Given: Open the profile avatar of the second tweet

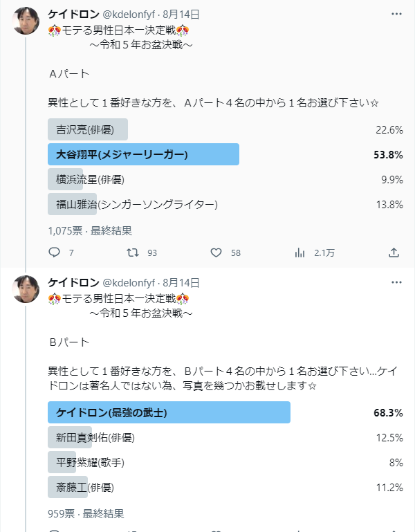Looking at the screenshot, I should tap(26, 289).
